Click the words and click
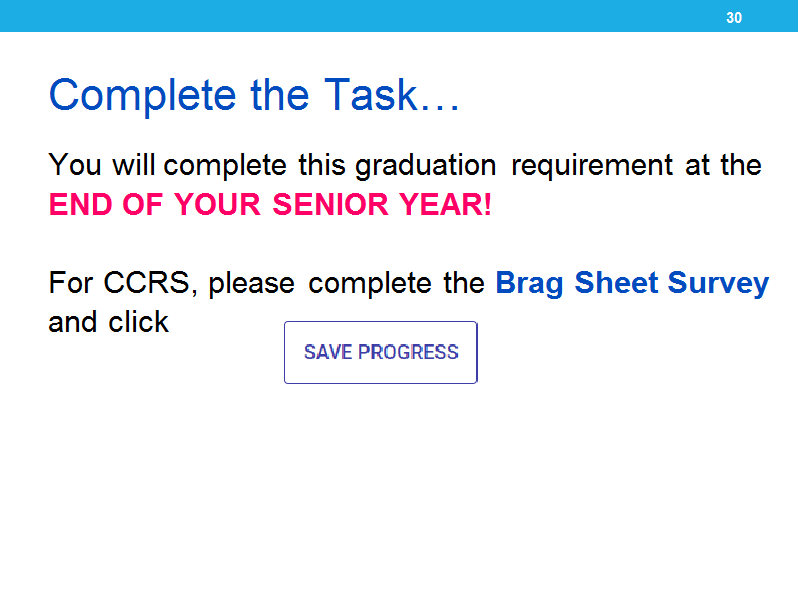Viewport: 800px width, 600px height. 108,322
